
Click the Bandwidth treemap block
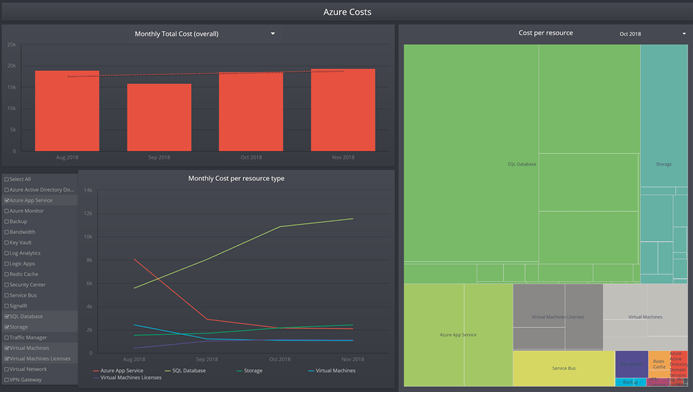click(632, 364)
